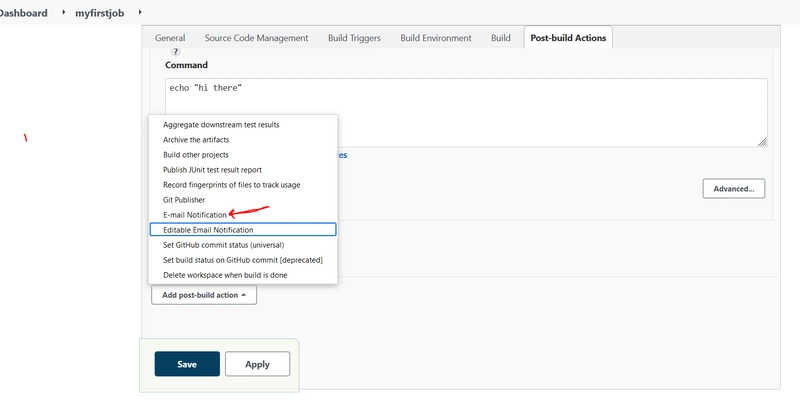The image size is (800, 409).
Task: Select the Build tab
Action: tap(500, 38)
